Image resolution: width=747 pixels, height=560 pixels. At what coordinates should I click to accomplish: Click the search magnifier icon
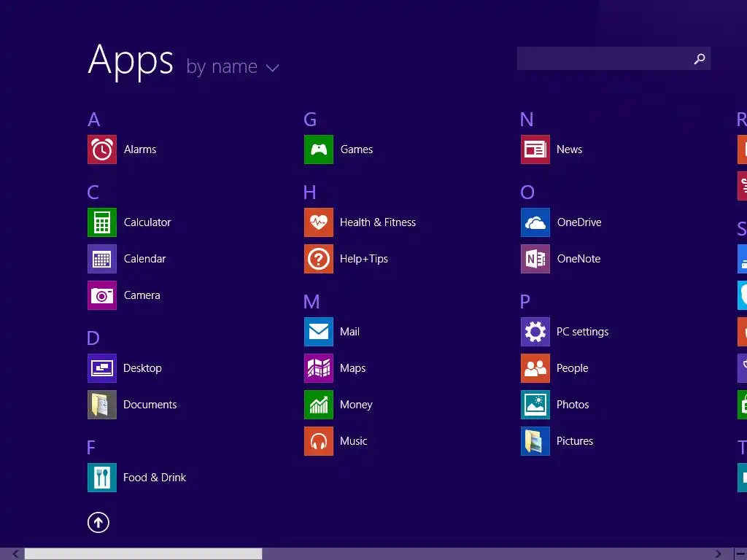700,58
